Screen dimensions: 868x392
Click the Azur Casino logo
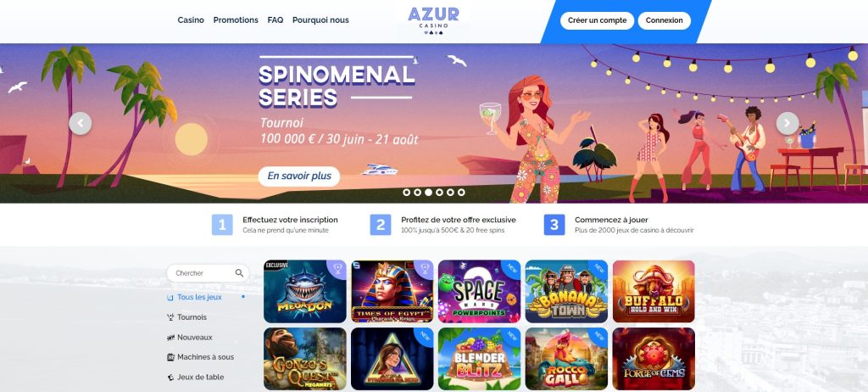pyautogui.click(x=433, y=21)
